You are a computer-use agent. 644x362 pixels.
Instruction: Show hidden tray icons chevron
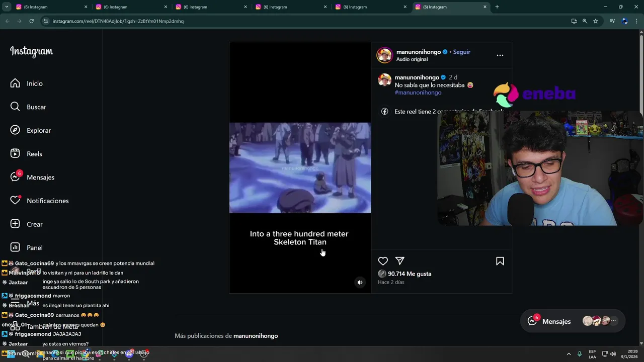tap(569, 354)
